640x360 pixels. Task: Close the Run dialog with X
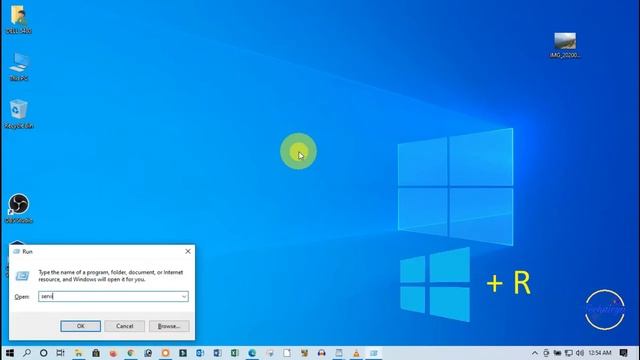tap(188, 251)
